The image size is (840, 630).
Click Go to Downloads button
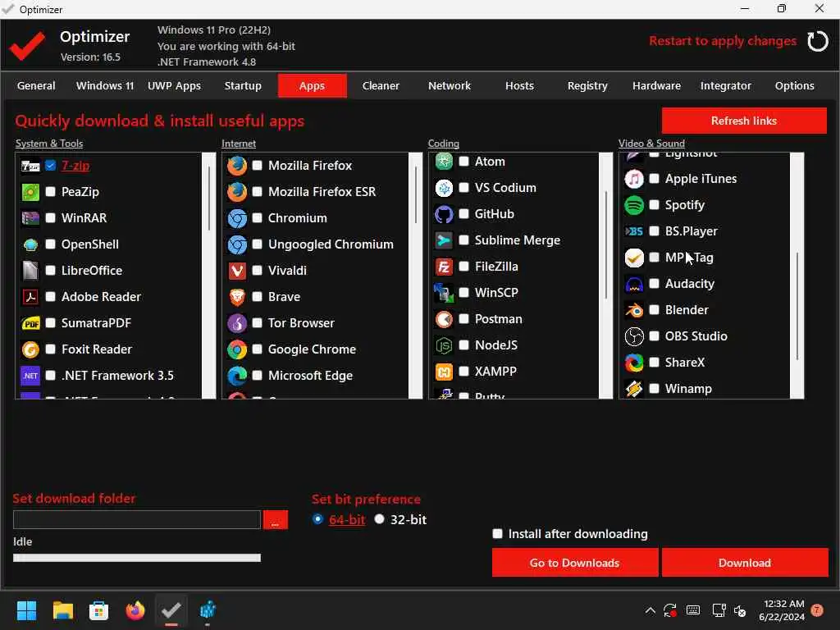(575, 563)
